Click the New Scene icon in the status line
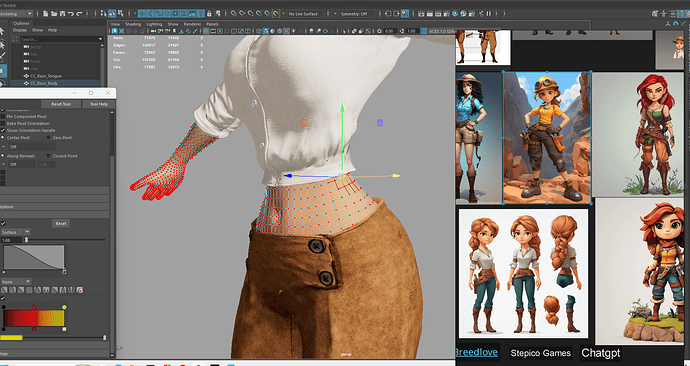 click(x=45, y=14)
